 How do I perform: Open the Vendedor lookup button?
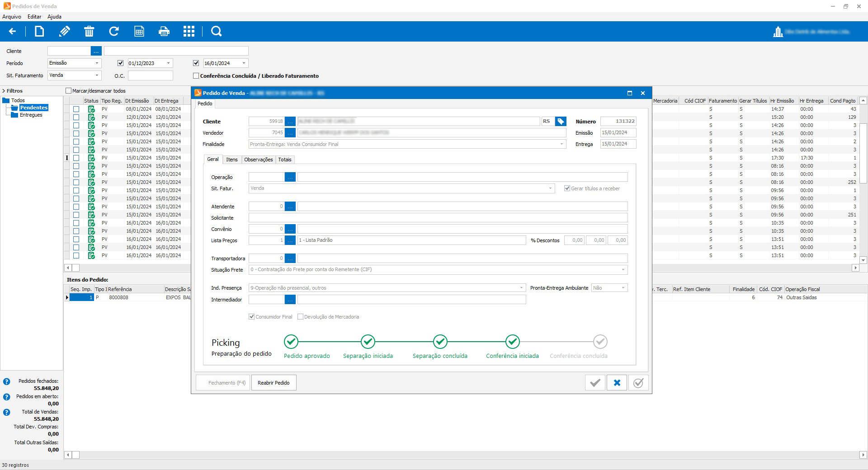coord(290,133)
